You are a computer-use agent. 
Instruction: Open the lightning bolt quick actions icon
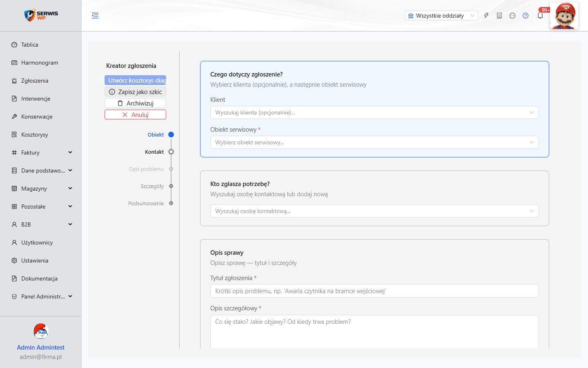(x=486, y=16)
